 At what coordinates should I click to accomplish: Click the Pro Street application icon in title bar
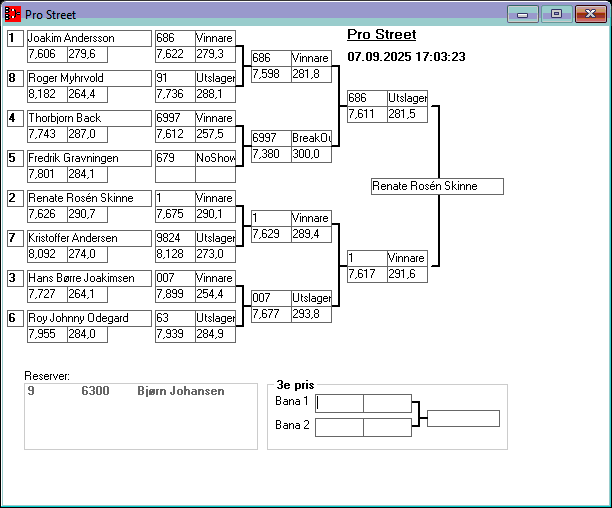coord(13,15)
